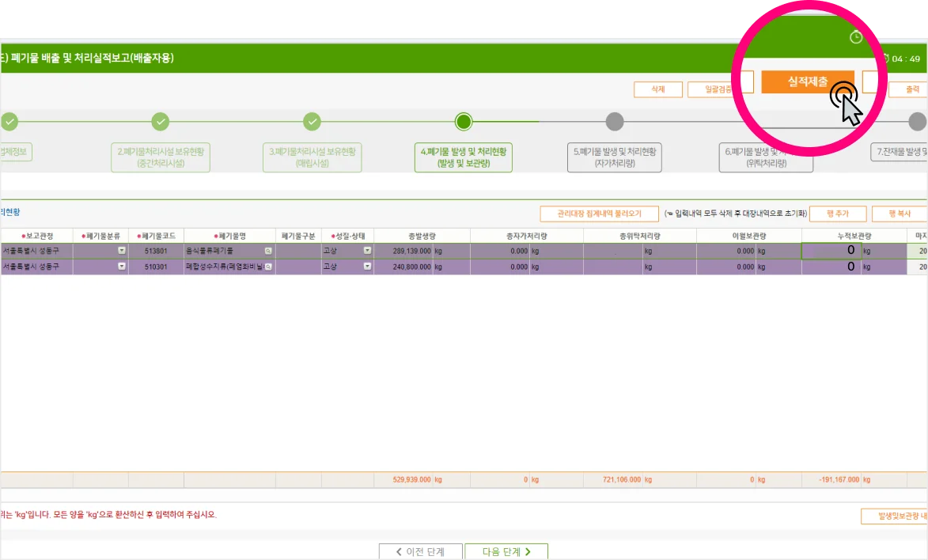Add a row with 행 추가
928x560 pixels.
837,214
